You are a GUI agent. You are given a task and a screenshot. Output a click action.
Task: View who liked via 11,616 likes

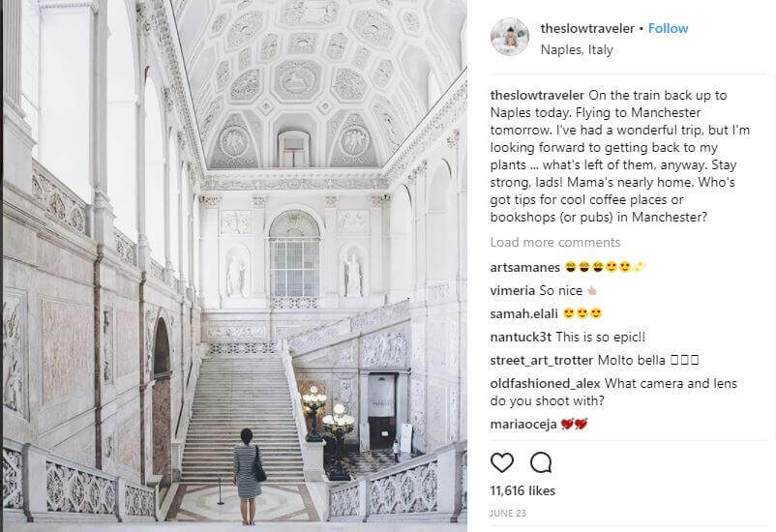(522, 491)
